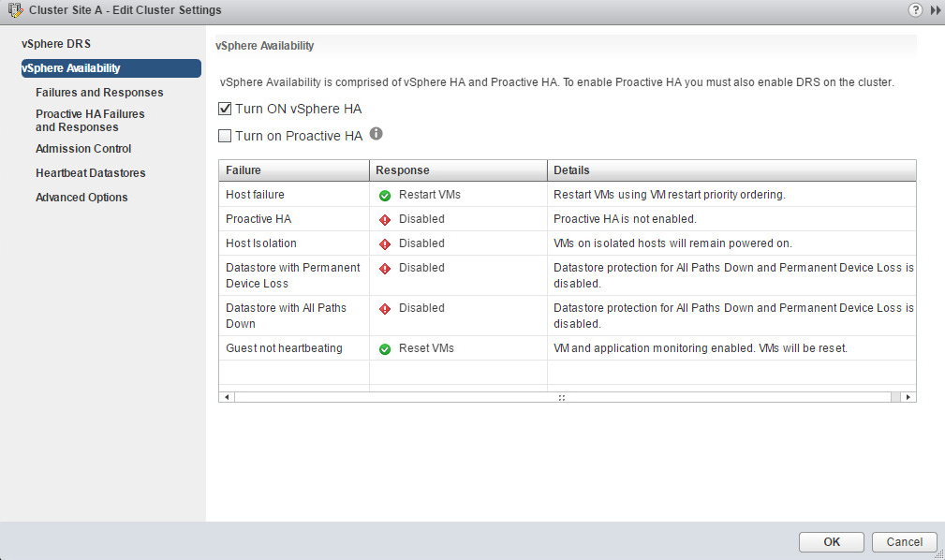Image resolution: width=945 pixels, height=560 pixels.
Task: Click red warning icon in Proactive HA row
Action: coord(385,220)
